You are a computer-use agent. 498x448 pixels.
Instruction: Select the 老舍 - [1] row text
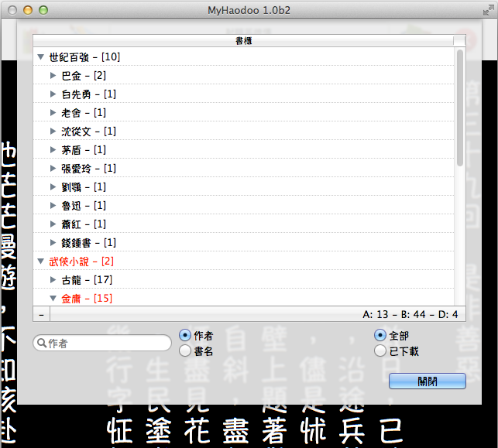[84, 113]
